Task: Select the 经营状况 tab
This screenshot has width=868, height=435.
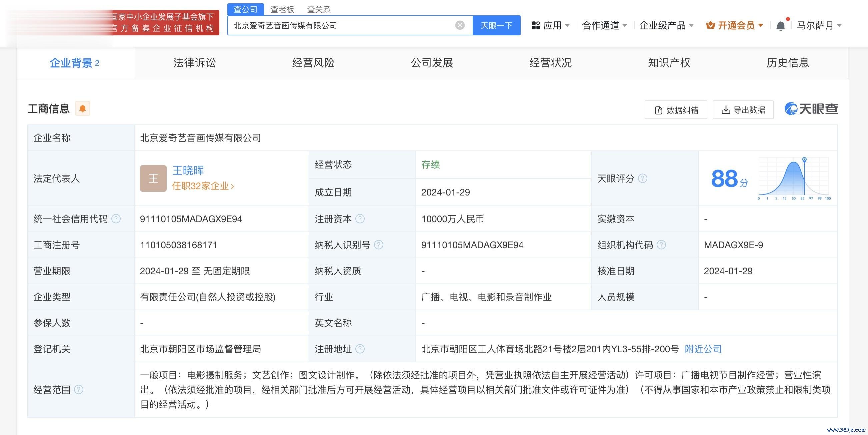Action: (x=550, y=63)
